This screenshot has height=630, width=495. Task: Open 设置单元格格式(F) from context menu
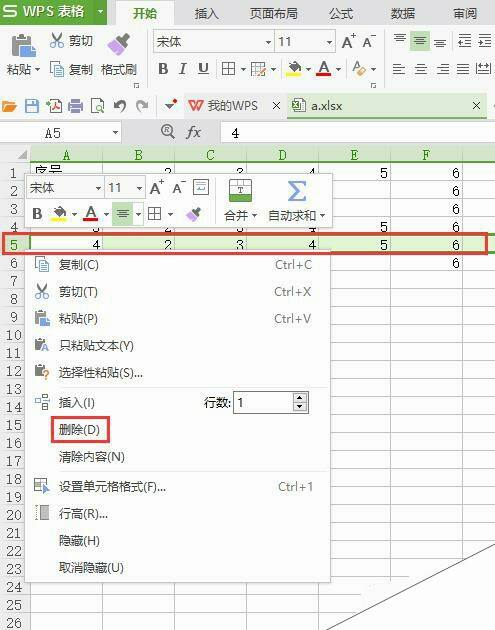click(x=178, y=487)
